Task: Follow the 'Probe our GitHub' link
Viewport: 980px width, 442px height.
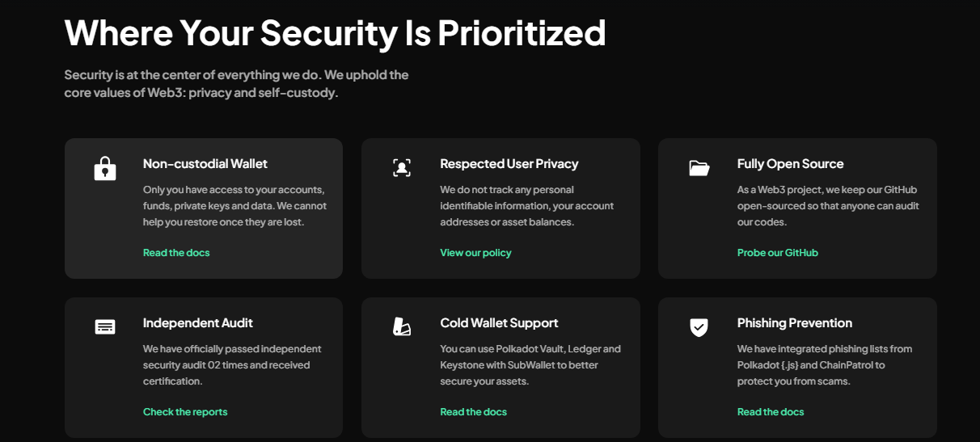Action: [x=778, y=253]
